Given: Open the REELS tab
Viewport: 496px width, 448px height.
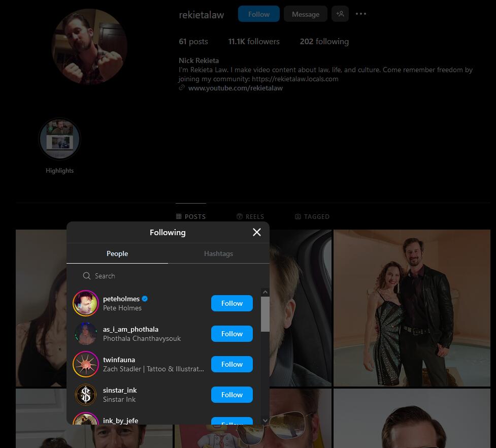Looking at the screenshot, I should (250, 217).
